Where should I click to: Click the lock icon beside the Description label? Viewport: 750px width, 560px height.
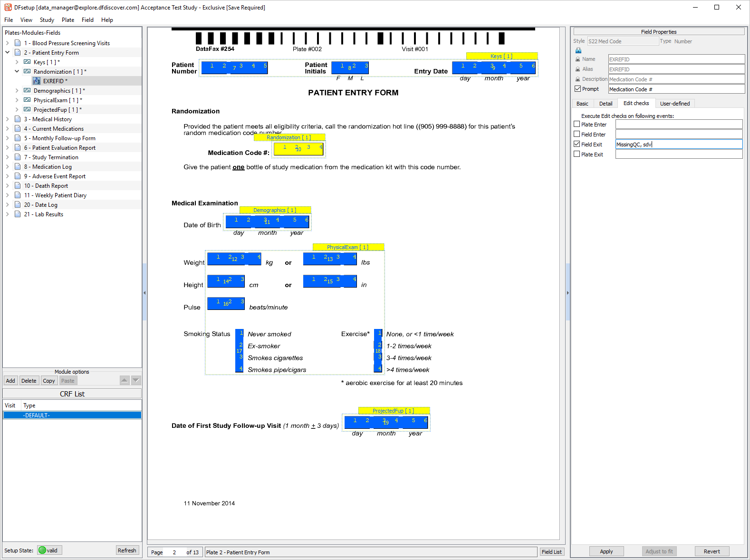[578, 79]
